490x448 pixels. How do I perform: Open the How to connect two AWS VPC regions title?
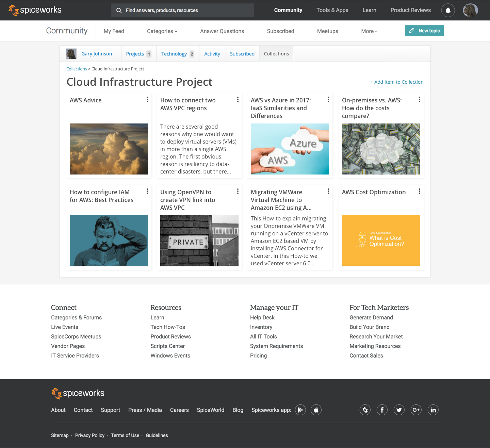pyautogui.click(x=188, y=104)
